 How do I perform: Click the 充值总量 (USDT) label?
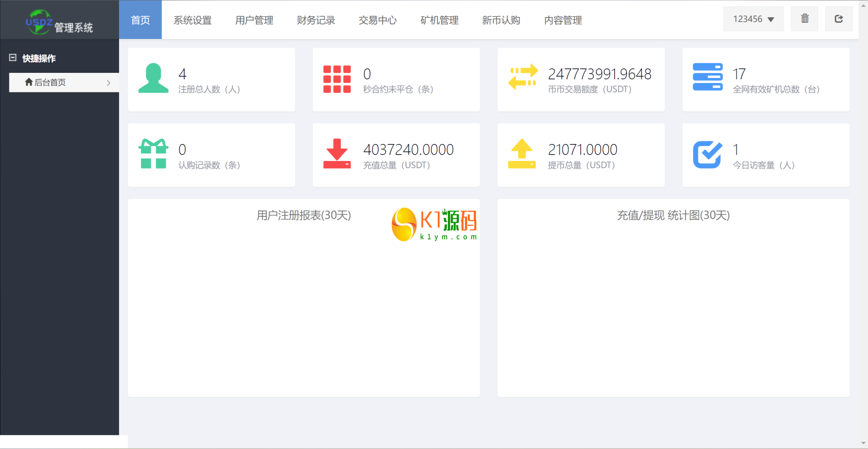[397, 165]
